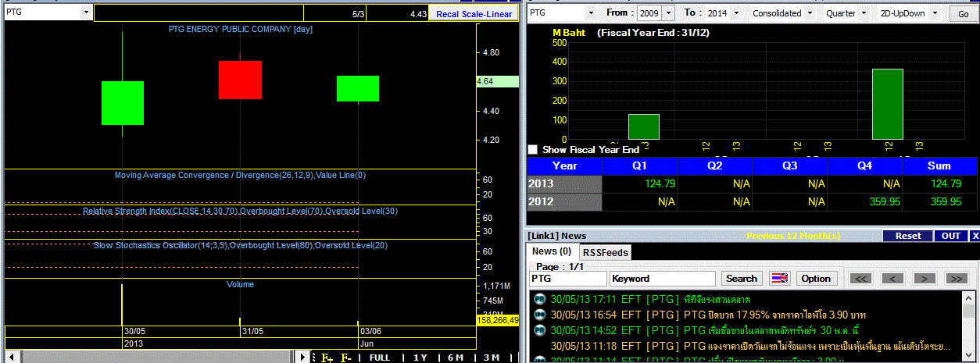Close the News panel with X

click(x=975, y=236)
